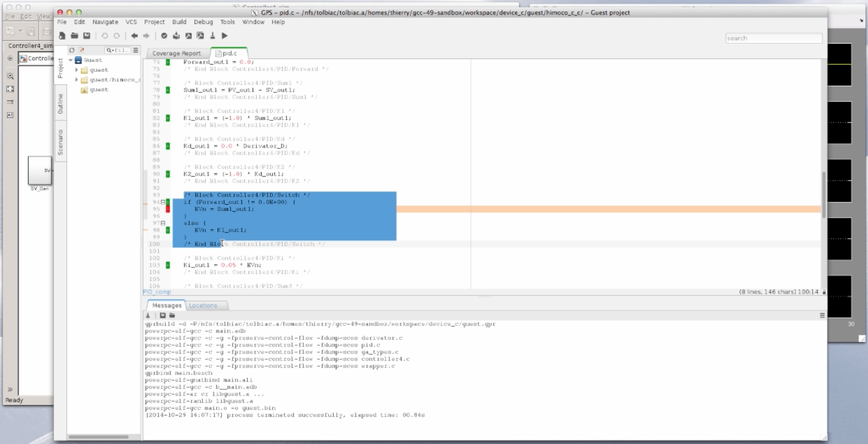Go back with the left arrow
The image size is (868, 444).
(134, 36)
